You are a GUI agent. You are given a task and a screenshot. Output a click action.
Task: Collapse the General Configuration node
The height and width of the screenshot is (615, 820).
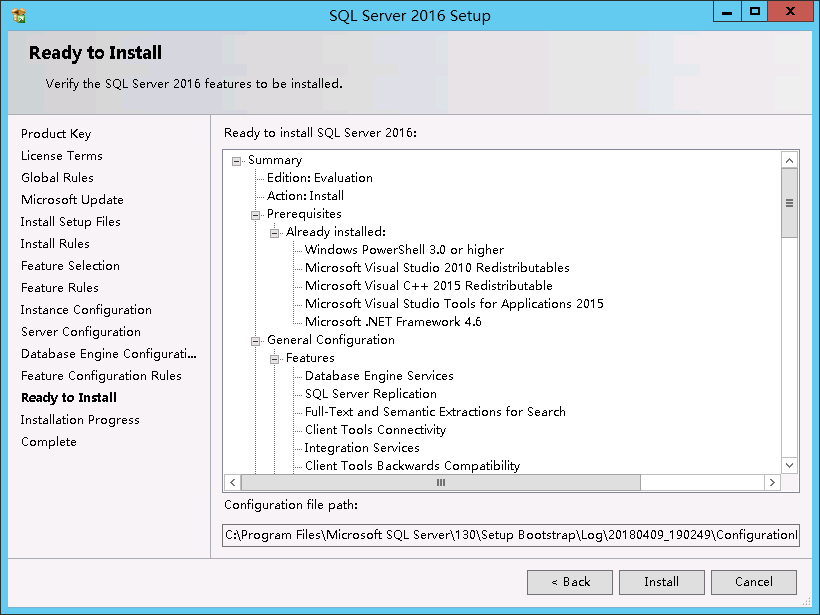[255, 341]
